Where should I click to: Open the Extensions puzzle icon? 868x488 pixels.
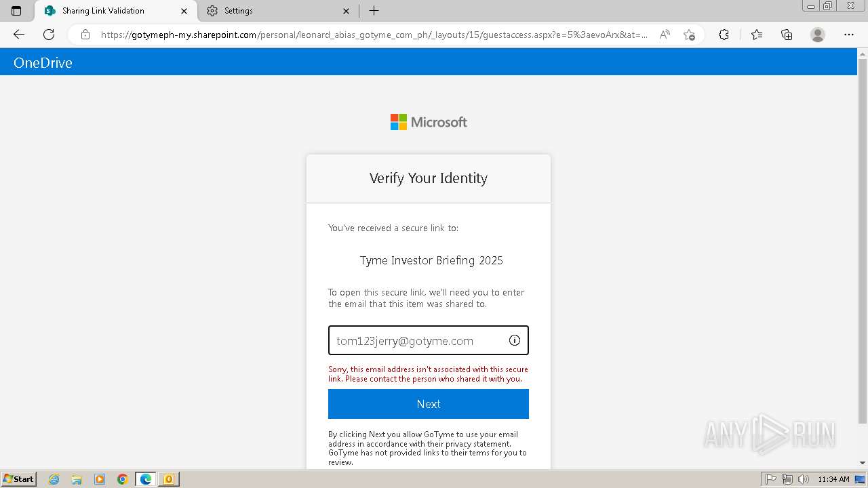724,35
